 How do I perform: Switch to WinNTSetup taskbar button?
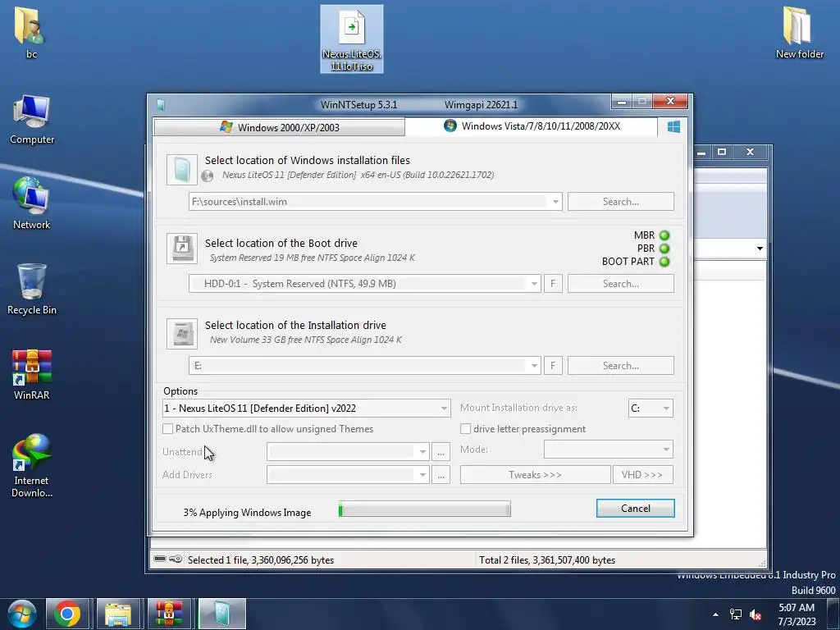[x=221, y=614]
